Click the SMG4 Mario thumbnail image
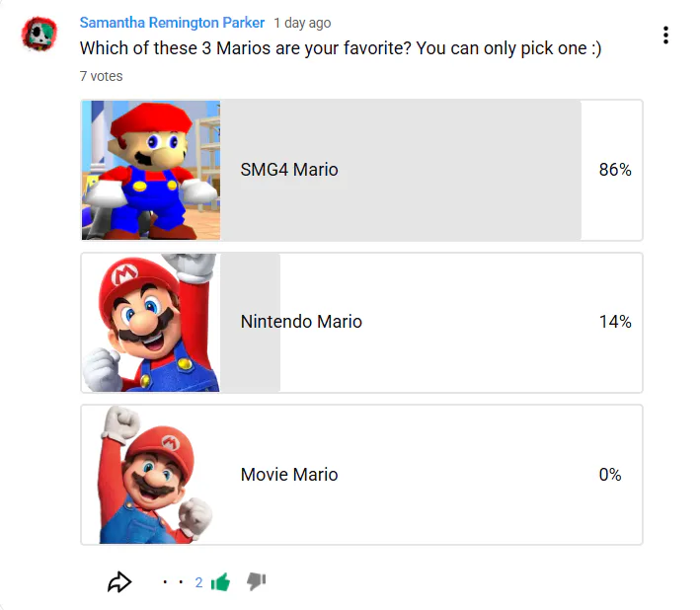The width and height of the screenshot is (700, 610). click(151, 170)
